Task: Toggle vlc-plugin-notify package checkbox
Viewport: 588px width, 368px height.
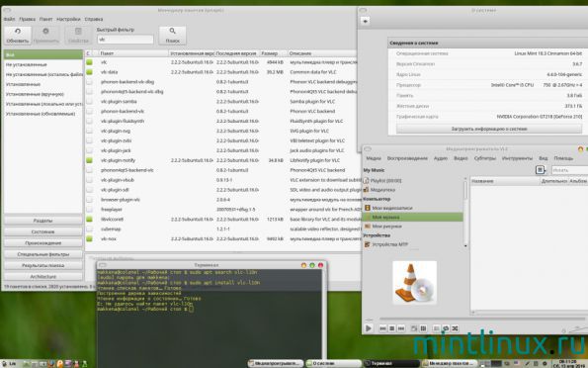Action: tap(89, 160)
